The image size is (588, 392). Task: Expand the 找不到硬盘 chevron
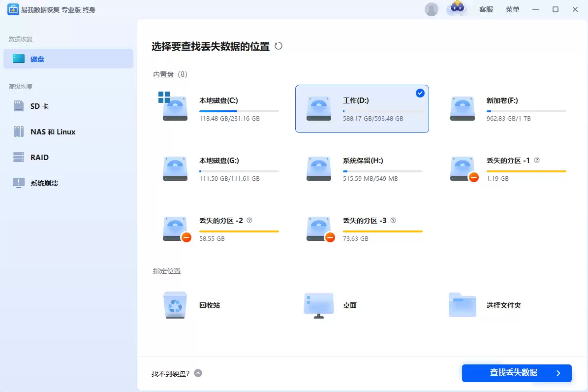(198, 373)
